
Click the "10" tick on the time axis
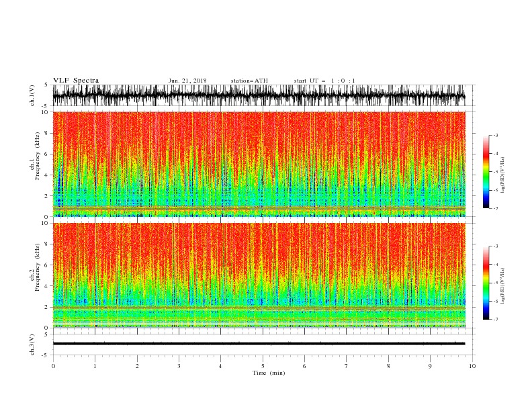click(x=472, y=366)
